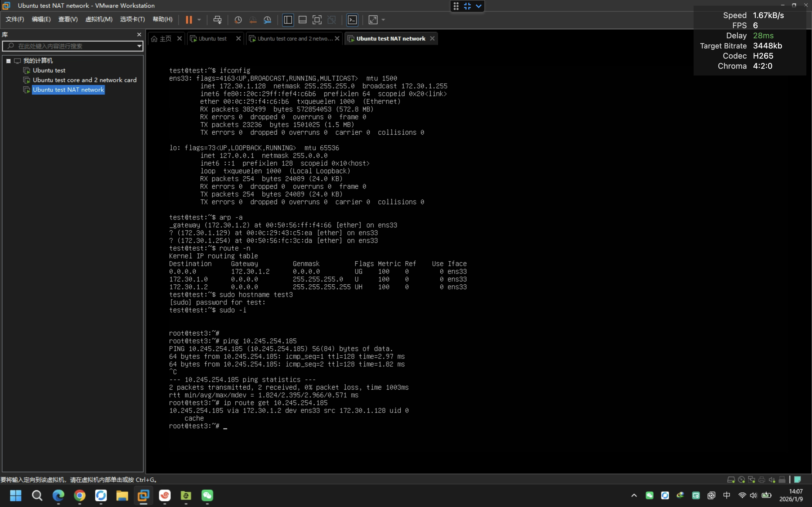Open the fullscreen mode dropdown arrow
The image size is (812, 507).
(383, 20)
